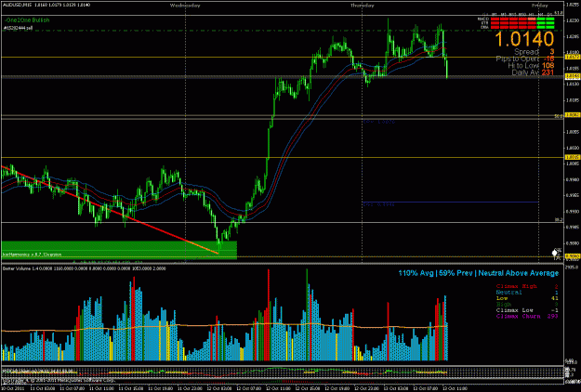The height and width of the screenshot is (392, 581).
Task: Click the 38.2 Fibonacci level label
Action: [x=559, y=220]
